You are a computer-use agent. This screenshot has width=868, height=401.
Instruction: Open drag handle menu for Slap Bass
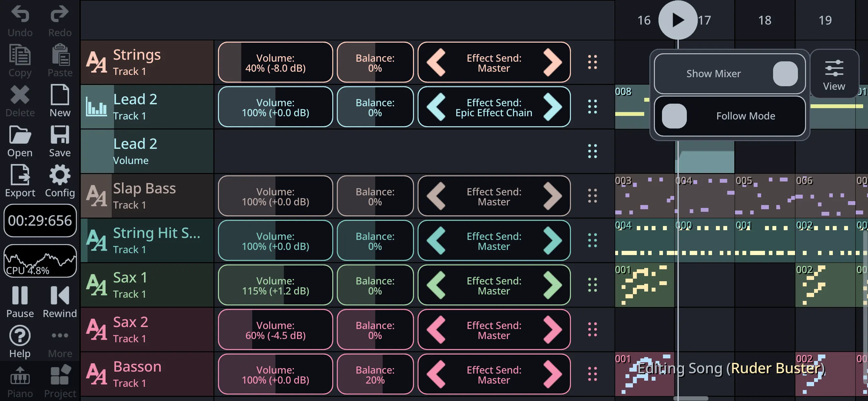(x=592, y=196)
